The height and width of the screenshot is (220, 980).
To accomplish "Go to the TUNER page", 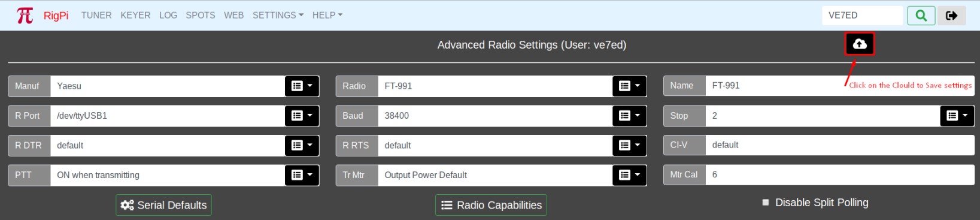I will coord(96,15).
